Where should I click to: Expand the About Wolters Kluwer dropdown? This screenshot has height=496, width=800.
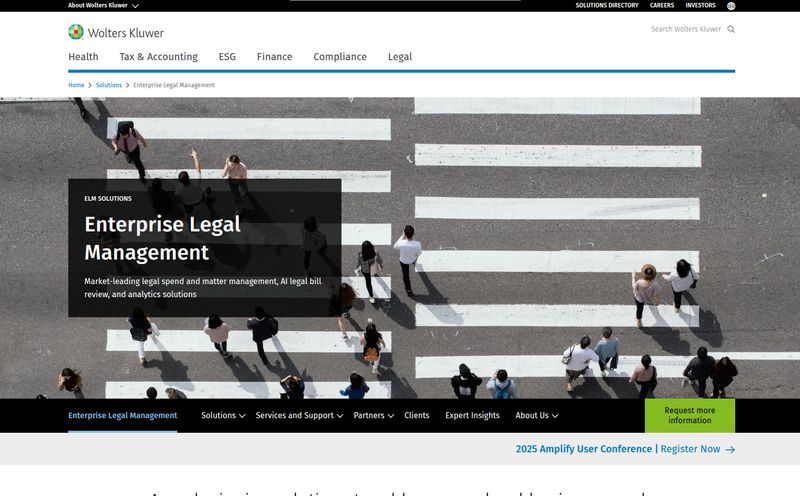104,5
